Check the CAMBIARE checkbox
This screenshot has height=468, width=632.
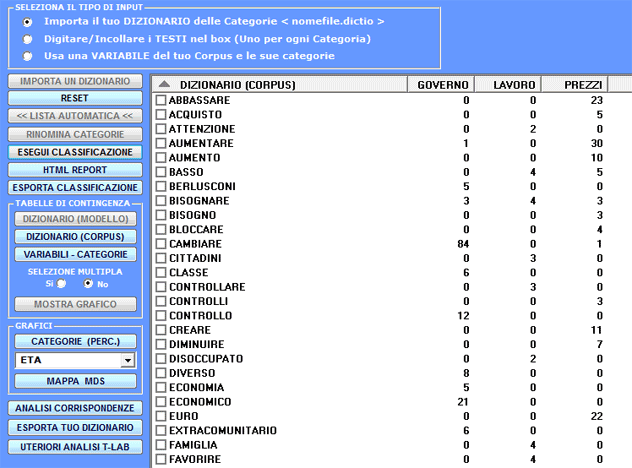pyautogui.click(x=161, y=244)
